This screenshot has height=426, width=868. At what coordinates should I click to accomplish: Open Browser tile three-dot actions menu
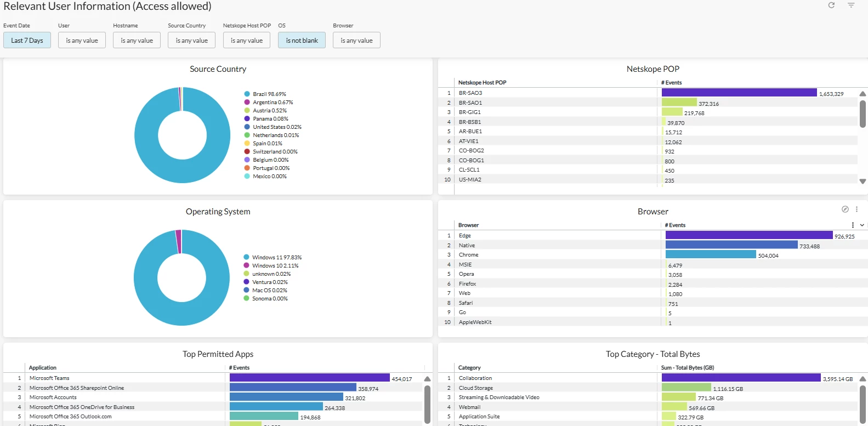click(x=856, y=209)
